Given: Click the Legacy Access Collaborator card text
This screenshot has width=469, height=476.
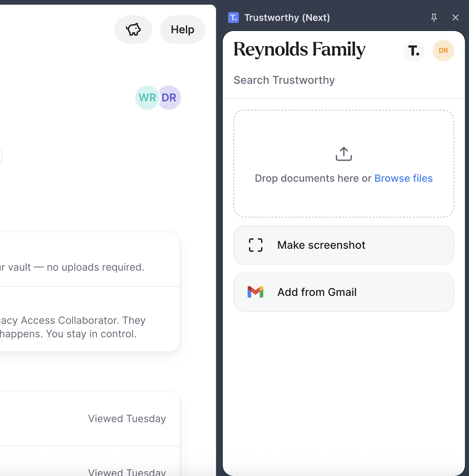Looking at the screenshot, I should [x=72, y=327].
